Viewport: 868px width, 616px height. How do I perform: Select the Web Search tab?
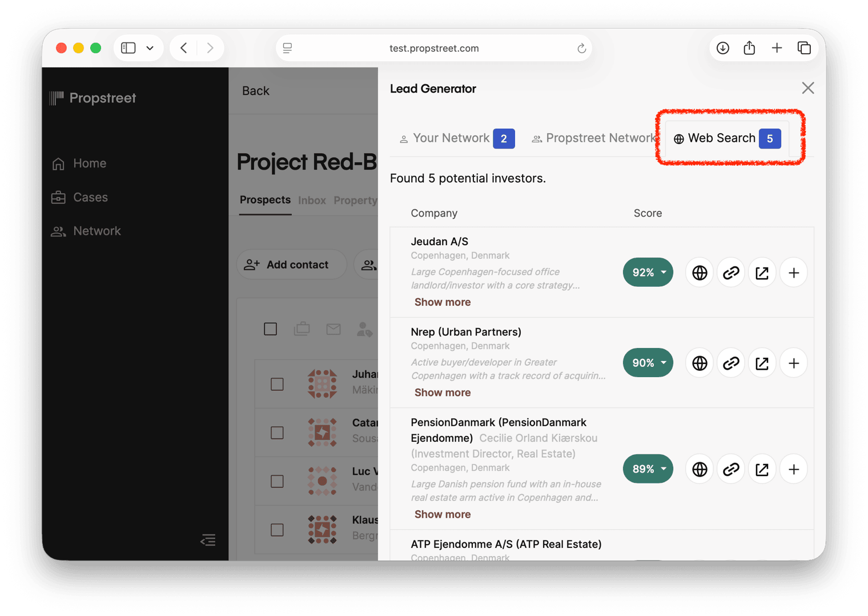(727, 138)
